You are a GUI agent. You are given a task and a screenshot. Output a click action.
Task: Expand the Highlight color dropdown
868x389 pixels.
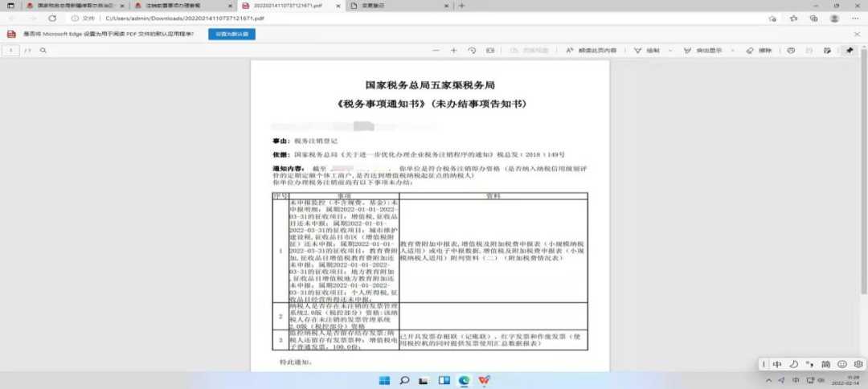pyautogui.click(x=733, y=51)
